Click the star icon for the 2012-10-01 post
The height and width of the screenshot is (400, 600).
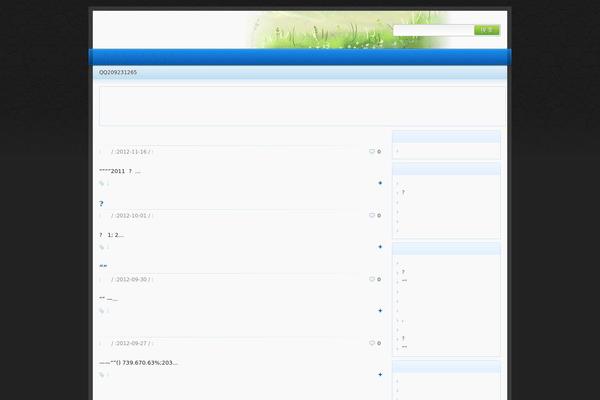pos(380,247)
